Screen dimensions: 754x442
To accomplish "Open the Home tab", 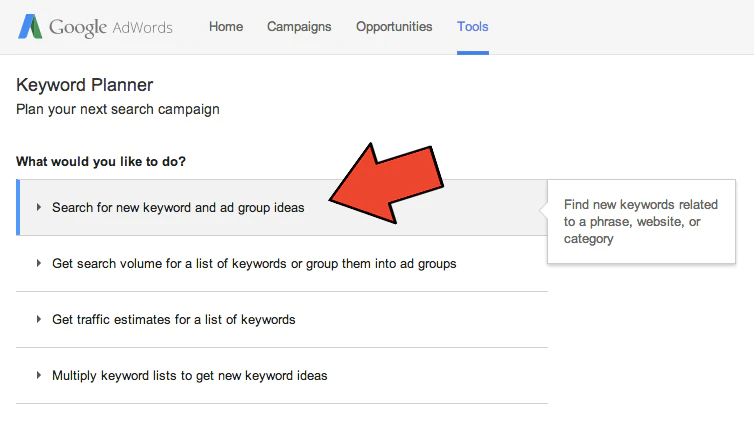I will (226, 27).
